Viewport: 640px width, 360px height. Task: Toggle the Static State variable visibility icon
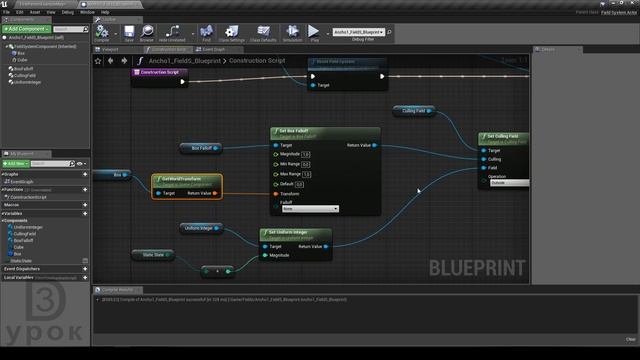point(85,260)
